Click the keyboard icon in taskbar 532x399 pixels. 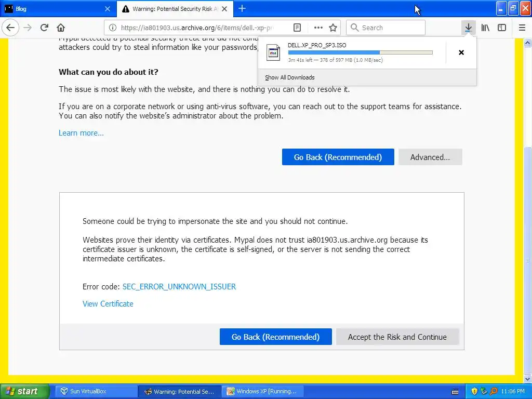click(455, 392)
